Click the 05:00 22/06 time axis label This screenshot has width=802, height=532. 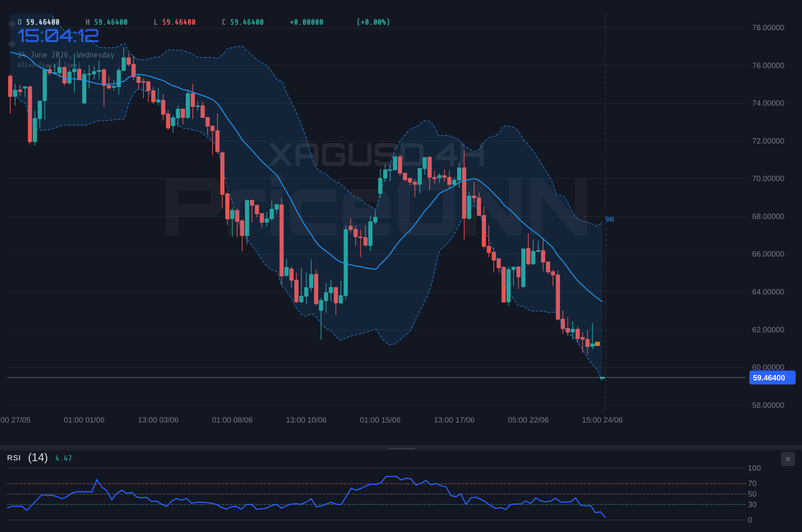coord(528,420)
